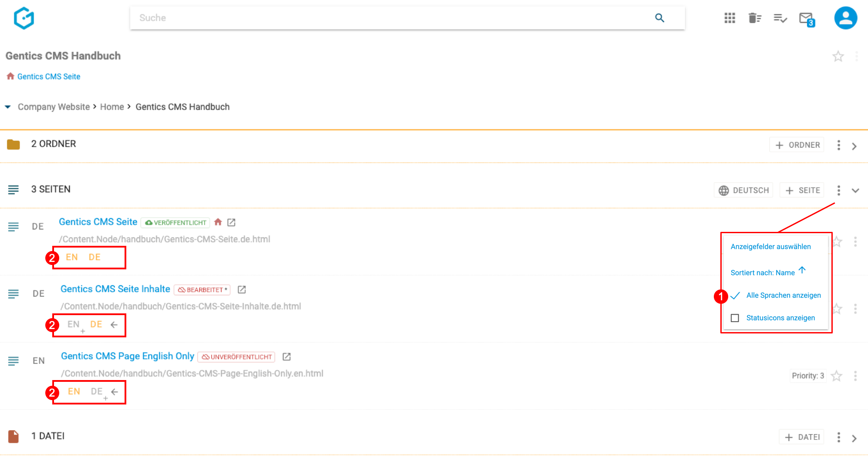Click page icon of Gentics CMS Seite row

click(x=14, y=227)
